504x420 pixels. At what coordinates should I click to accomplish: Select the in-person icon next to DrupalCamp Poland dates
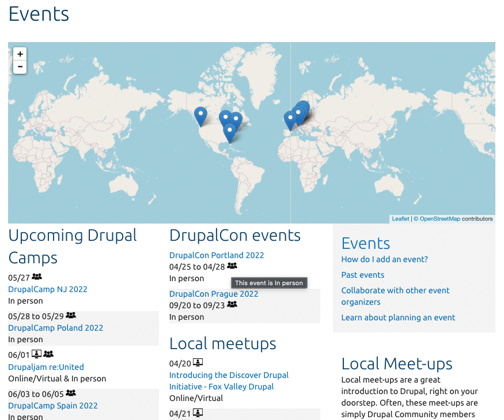point(70,315)
